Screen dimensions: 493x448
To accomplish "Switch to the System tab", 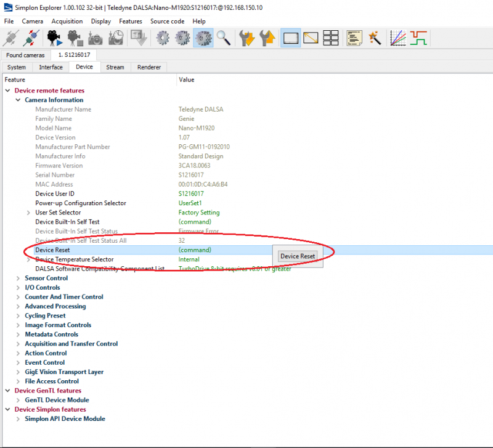I will [17, 67].
